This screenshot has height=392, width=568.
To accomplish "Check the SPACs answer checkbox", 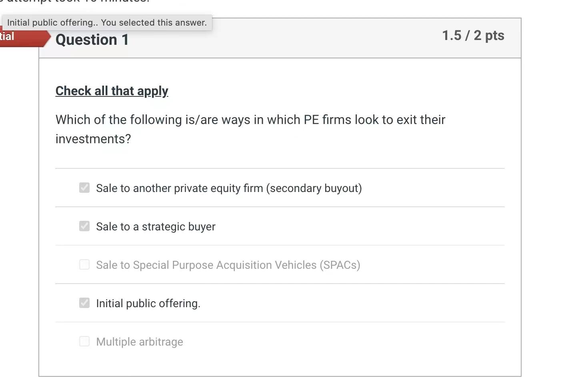I will 84,264.
